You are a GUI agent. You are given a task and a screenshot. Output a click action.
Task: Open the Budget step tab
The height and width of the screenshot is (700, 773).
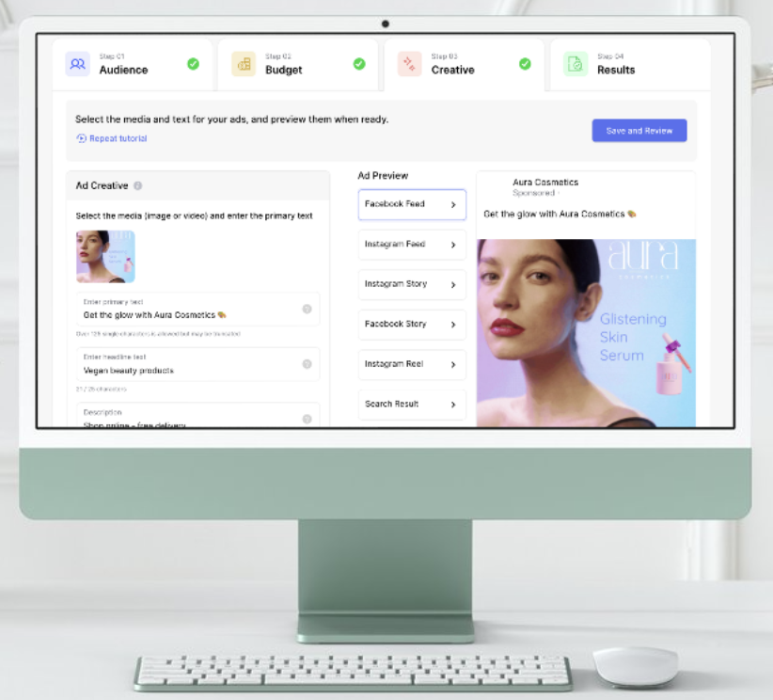click(x=298, y=64)
